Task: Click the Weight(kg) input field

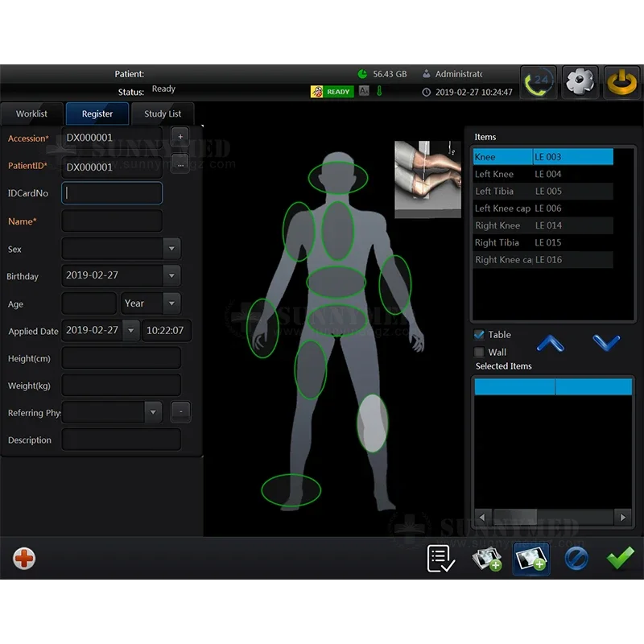Action: coord(122,386)
